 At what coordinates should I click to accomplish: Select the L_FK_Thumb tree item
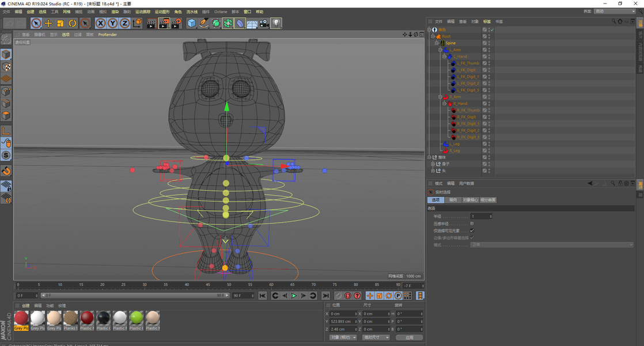point(468,63)
